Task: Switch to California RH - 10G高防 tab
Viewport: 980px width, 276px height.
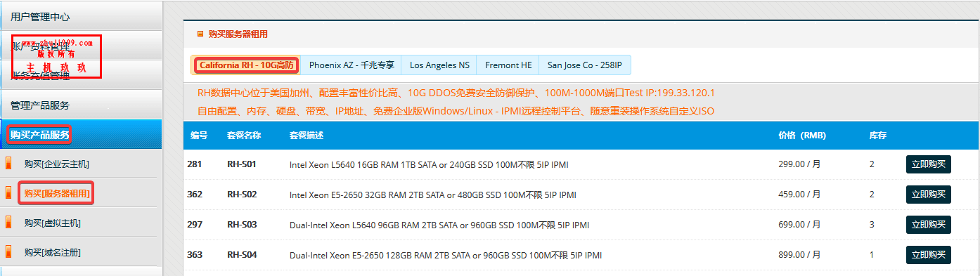Action: (245, 65)
